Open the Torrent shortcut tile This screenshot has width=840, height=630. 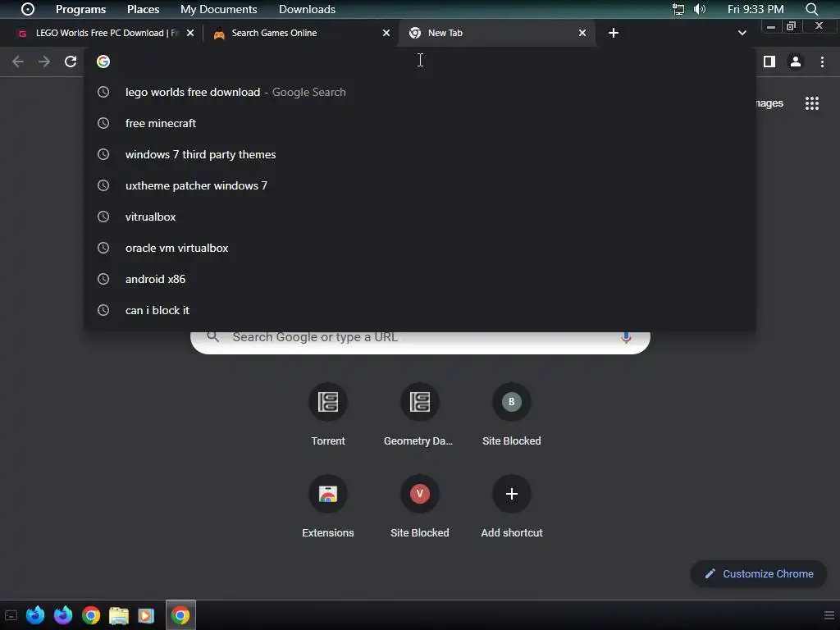pos(328,414)
